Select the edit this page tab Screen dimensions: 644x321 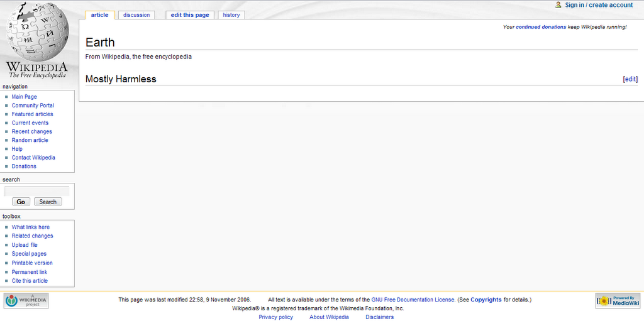190,15
